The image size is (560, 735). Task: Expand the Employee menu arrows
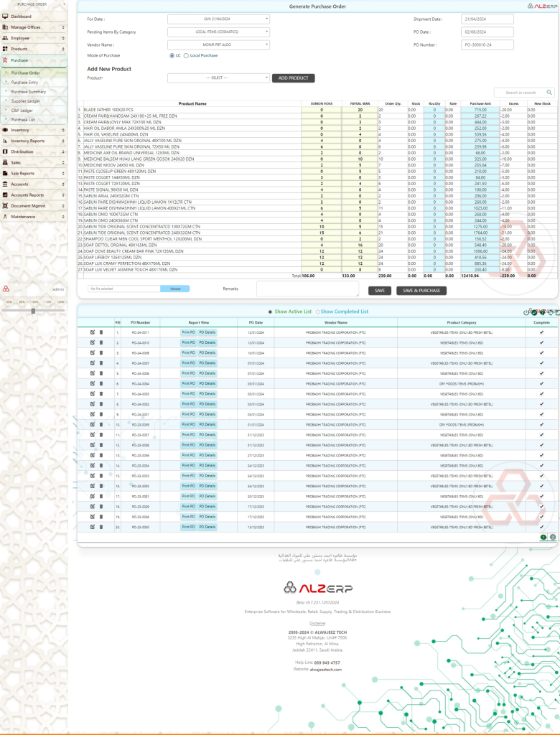(x=63, y=38)
